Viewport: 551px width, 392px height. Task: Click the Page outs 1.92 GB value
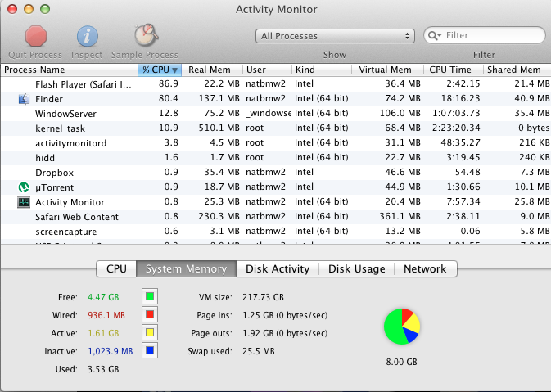(285, 333)
